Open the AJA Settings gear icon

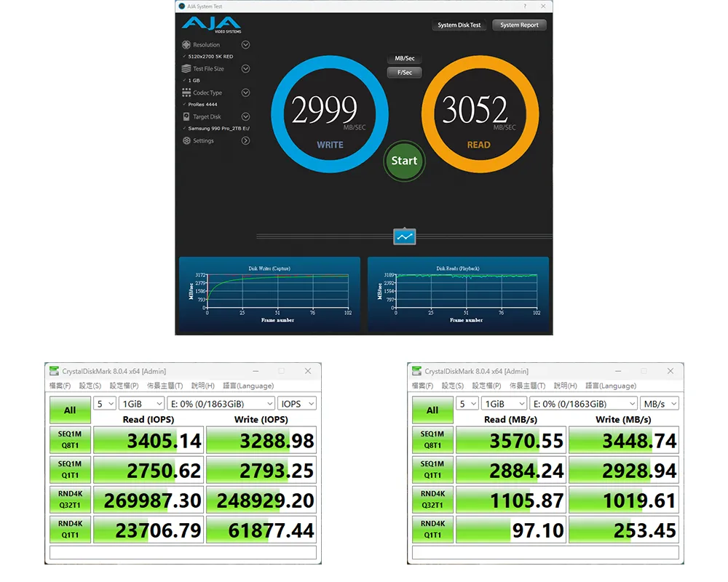coord(186,141)
